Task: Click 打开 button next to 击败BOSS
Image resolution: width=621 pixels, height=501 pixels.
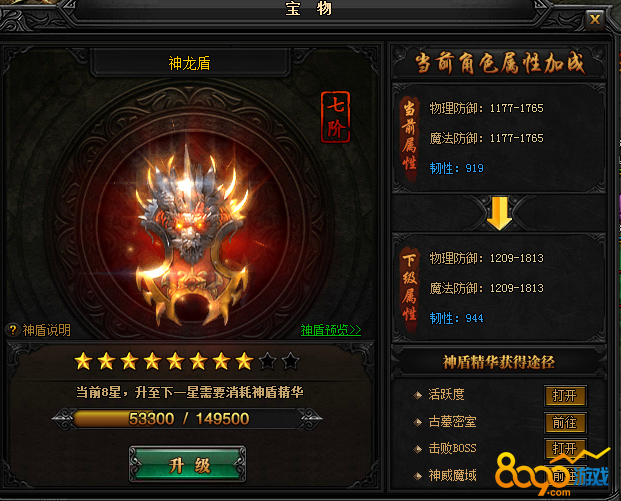Action: [565, 448]
